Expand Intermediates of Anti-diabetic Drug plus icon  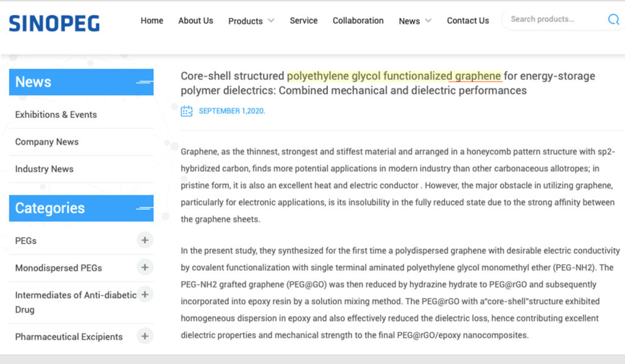point(145,294)
